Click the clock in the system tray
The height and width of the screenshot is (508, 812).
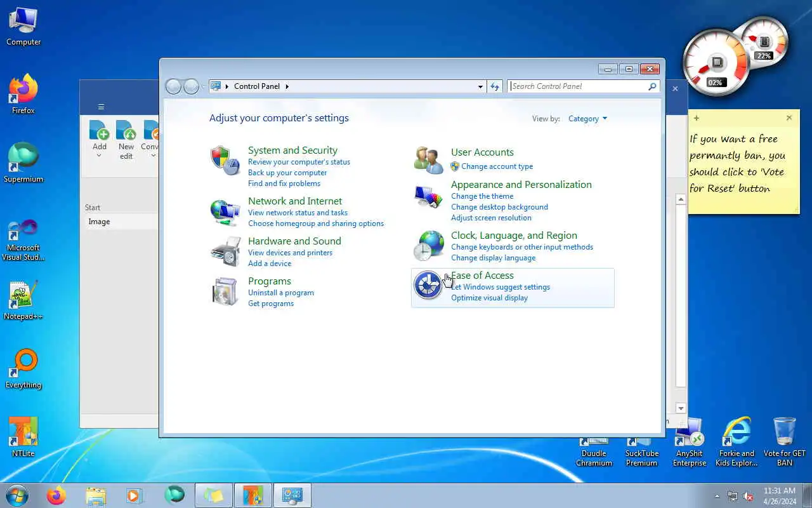(x=780, y=496)
